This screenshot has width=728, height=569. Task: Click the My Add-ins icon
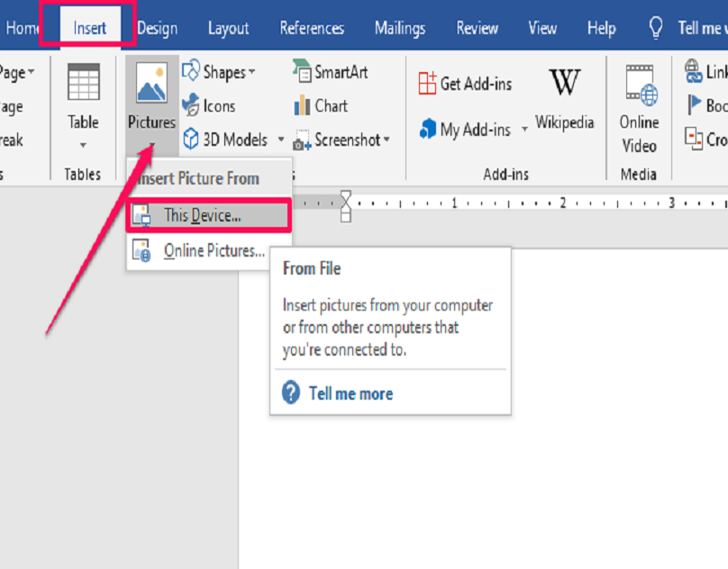428,129
